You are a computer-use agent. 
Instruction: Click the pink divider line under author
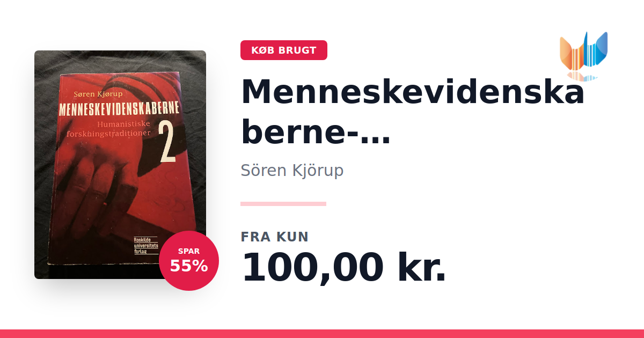coord(283,204)
